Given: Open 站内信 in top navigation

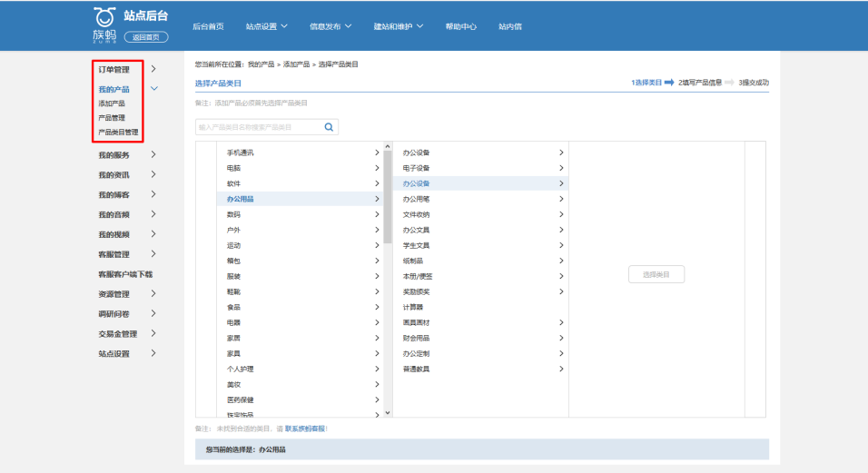Looking at the screenshot, I should 510,26.
